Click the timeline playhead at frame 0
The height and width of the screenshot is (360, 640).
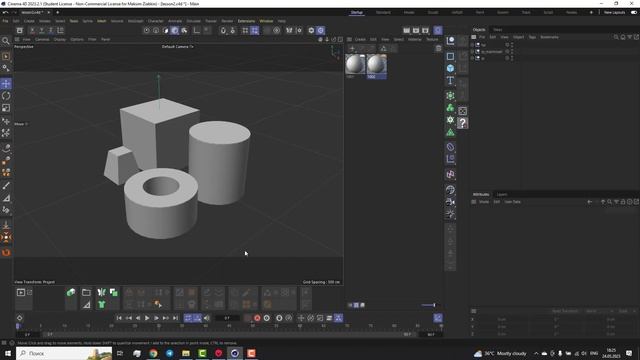18,326
